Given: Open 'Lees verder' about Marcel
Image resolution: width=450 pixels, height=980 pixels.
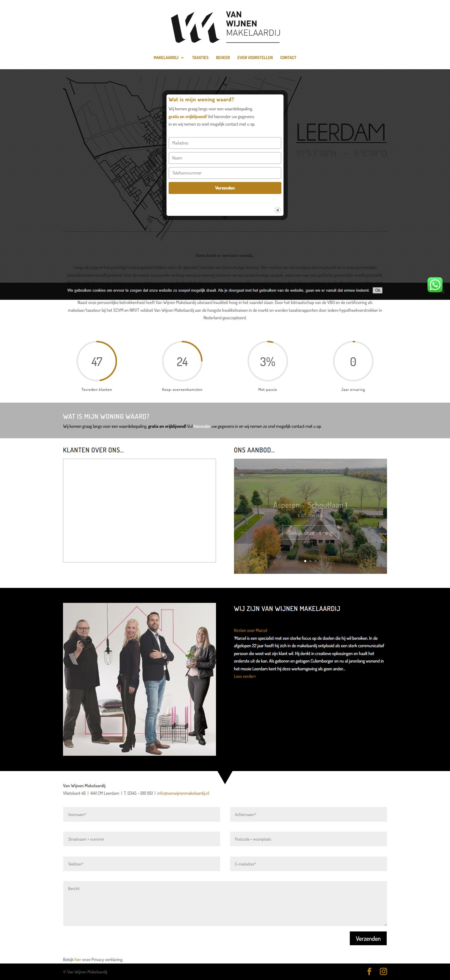Looking at the screenshot, I should 245,676.
